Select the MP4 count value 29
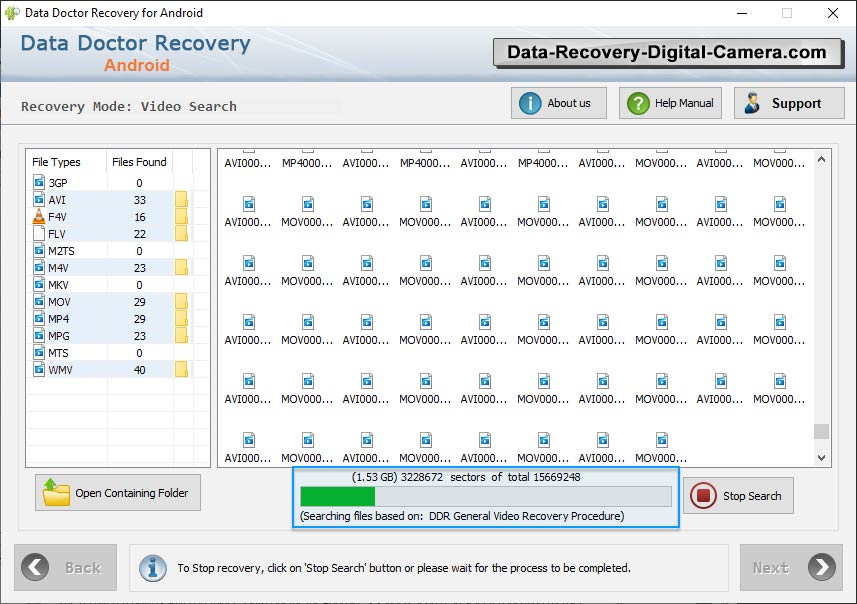 point(139,319)
